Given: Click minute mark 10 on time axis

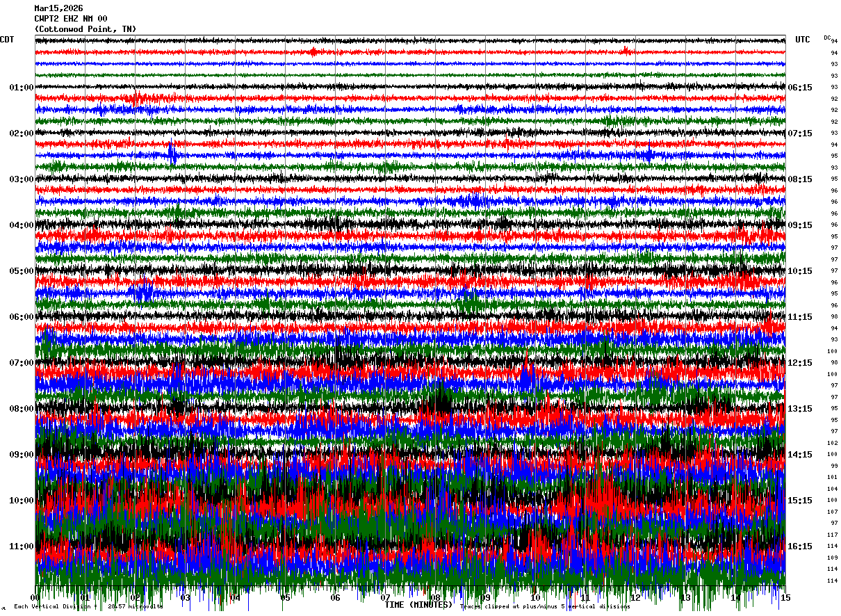Looking at the screenshot, I should (535, 597).
